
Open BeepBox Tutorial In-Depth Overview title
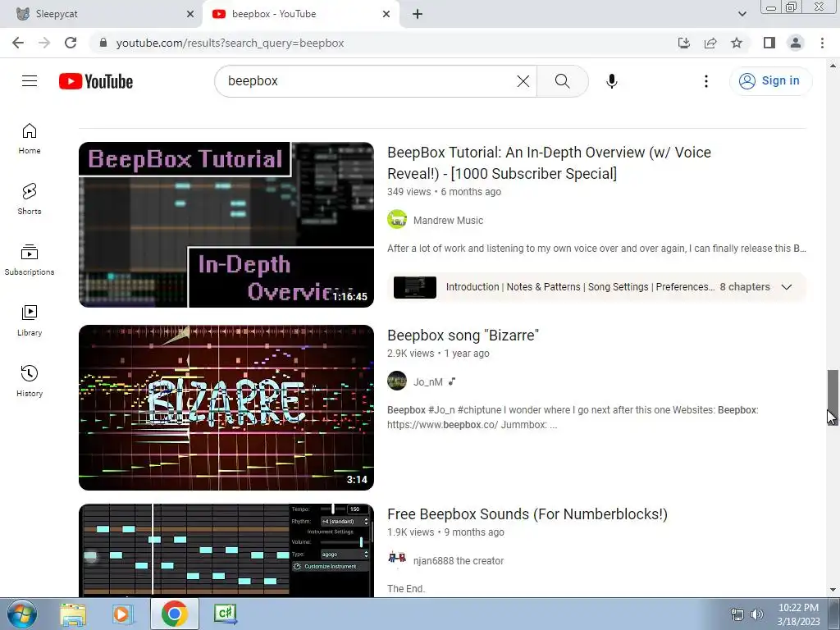[549, 163]
